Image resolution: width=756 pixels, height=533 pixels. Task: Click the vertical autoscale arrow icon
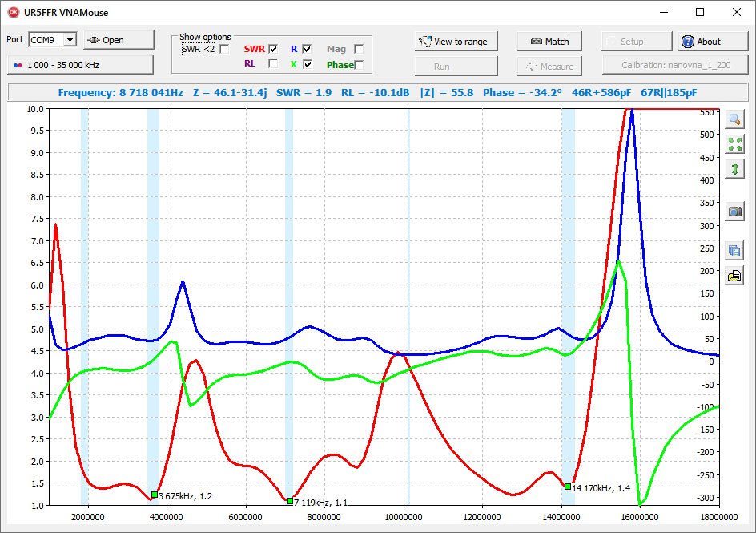[x=734, y=169]
